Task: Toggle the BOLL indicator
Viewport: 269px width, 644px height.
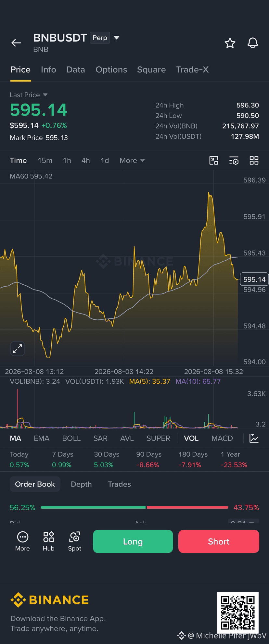Action: [x=71, y=438]
